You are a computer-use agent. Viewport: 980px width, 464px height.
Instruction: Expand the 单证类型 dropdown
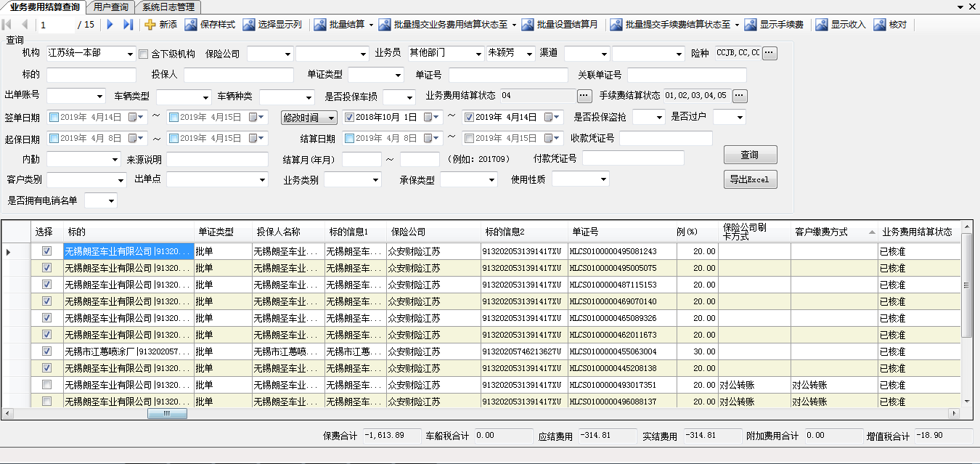pyautogui.click(x=397, y=75)
